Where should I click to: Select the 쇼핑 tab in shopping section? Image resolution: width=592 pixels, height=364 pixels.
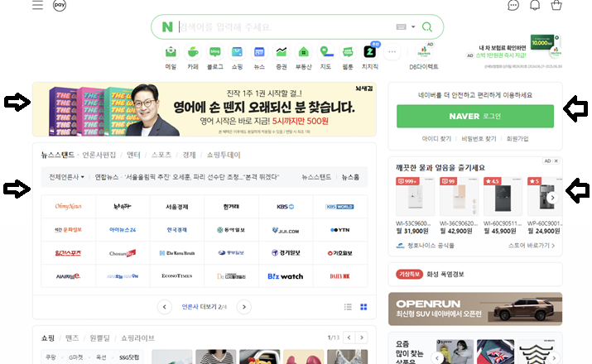click(47, 338)
